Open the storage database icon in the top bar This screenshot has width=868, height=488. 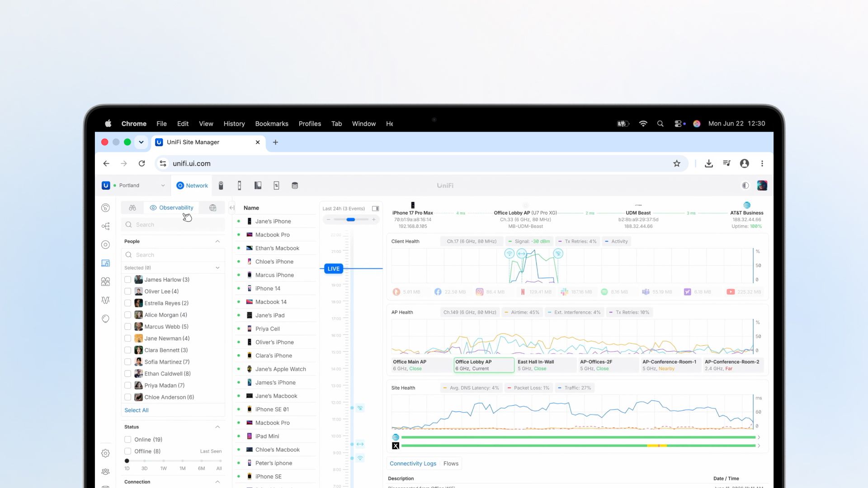pyautogui.click(x=295, y=185)
